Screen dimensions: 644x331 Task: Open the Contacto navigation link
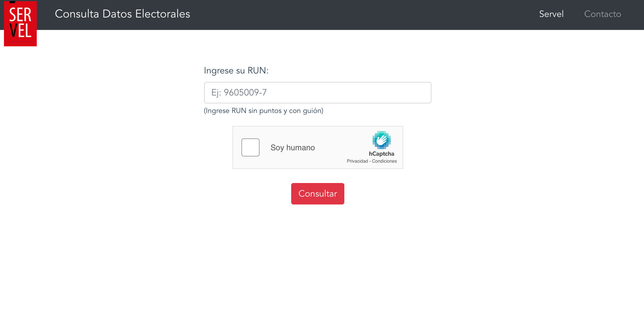click(602, 14)
